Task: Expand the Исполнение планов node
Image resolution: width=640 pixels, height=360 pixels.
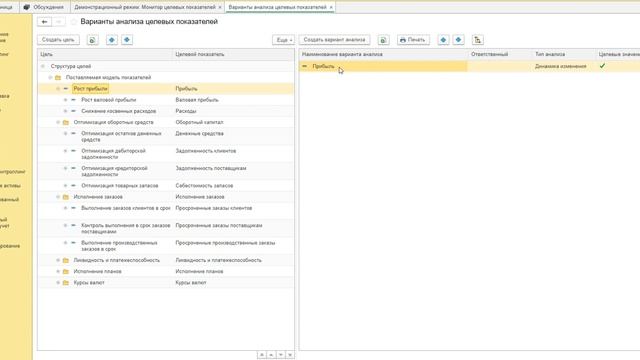Action: [58, 271]
